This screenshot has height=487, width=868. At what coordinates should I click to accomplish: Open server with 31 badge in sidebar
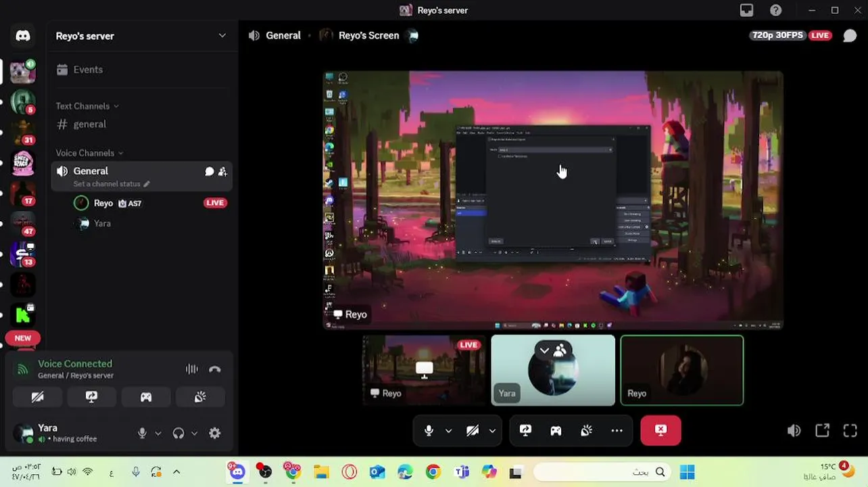click(x=23, y=131)
